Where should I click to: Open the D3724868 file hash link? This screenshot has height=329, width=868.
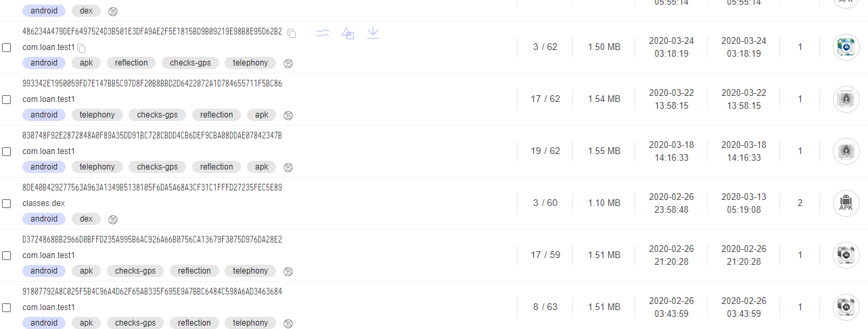pyautogui.click(x=152, y=240)
